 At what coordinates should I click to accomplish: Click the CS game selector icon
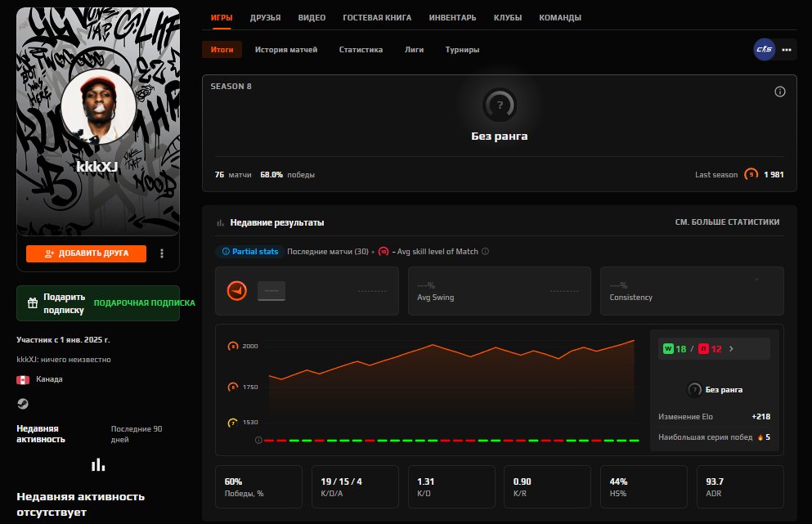765,50
